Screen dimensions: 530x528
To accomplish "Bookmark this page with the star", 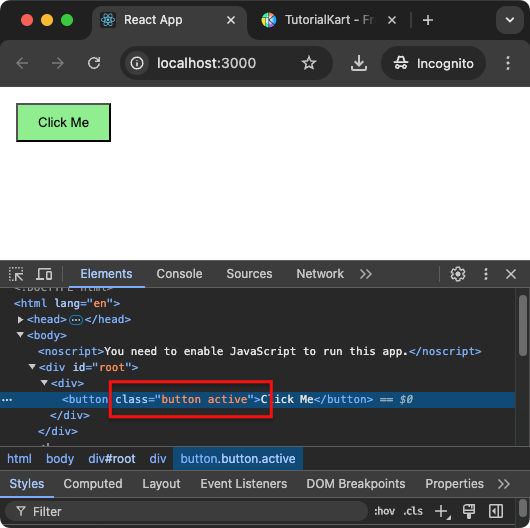I will [309, 63].
